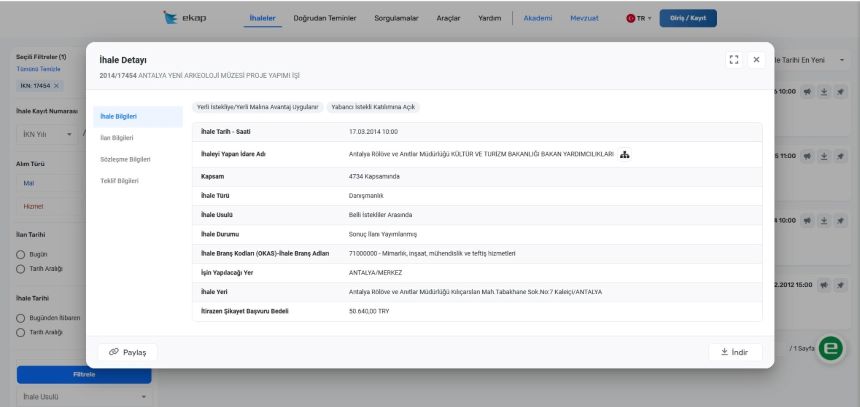This screenshot has height=407, width=860.
Task: Click the value 4734 Kapsamında
Action: pyautogui.click(x=374, y=177)
